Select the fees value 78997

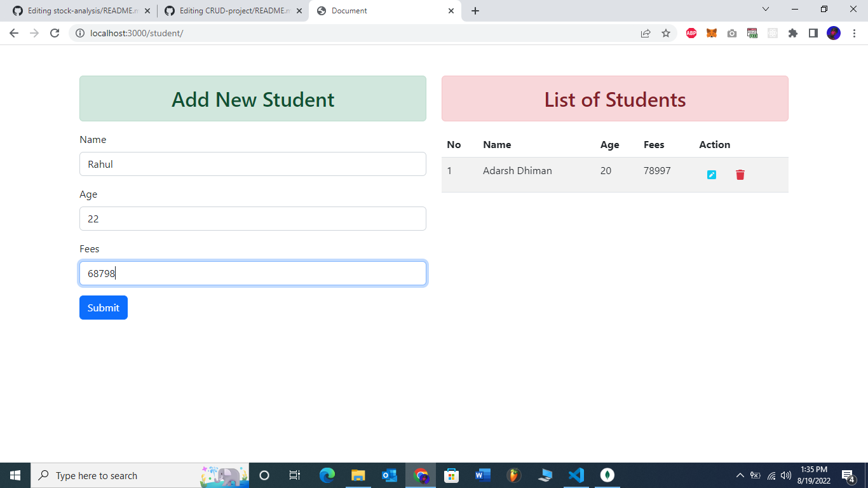pos(657,170)
